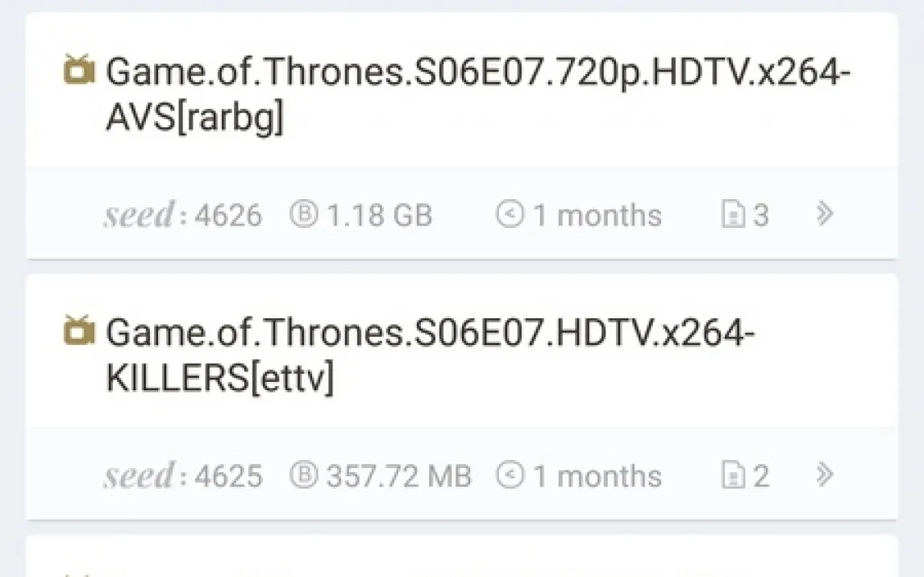The height and width of the screenshot is (577, 924).
Task: Select the 1.18 GB size text
Action: (x=379, y=215)
